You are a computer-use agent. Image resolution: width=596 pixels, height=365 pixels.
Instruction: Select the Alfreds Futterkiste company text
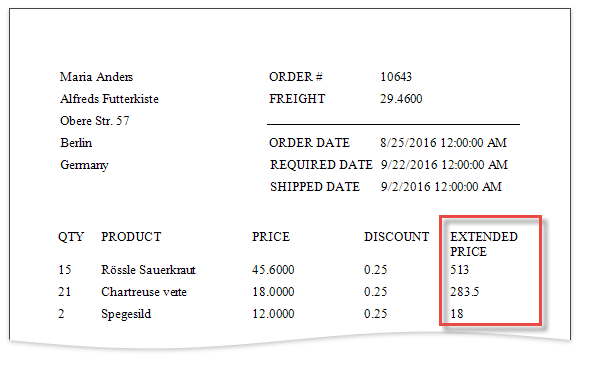point(109,99)
